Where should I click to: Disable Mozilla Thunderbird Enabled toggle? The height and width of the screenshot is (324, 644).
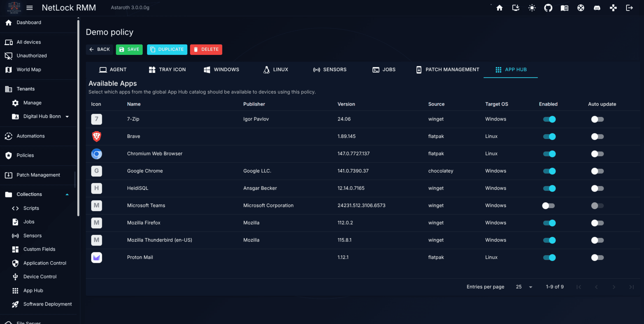(549, 240)
